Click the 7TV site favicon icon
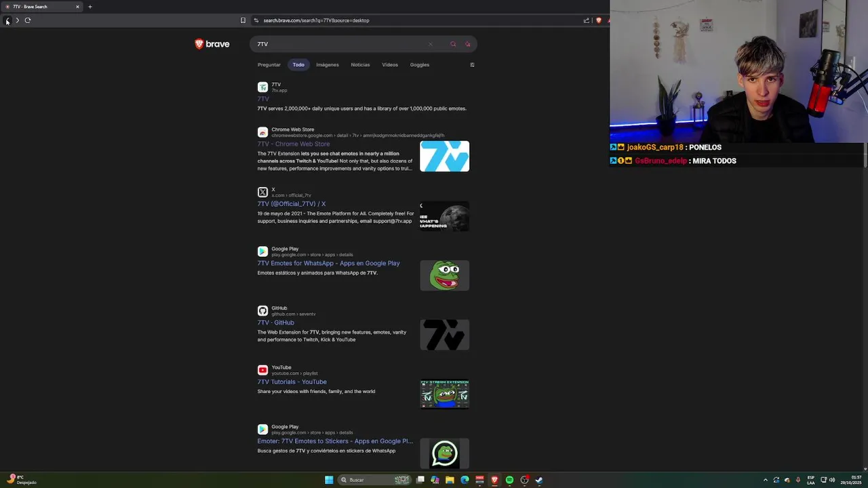Viewport: 868px width, 488px height. click(x=262, y=87)
